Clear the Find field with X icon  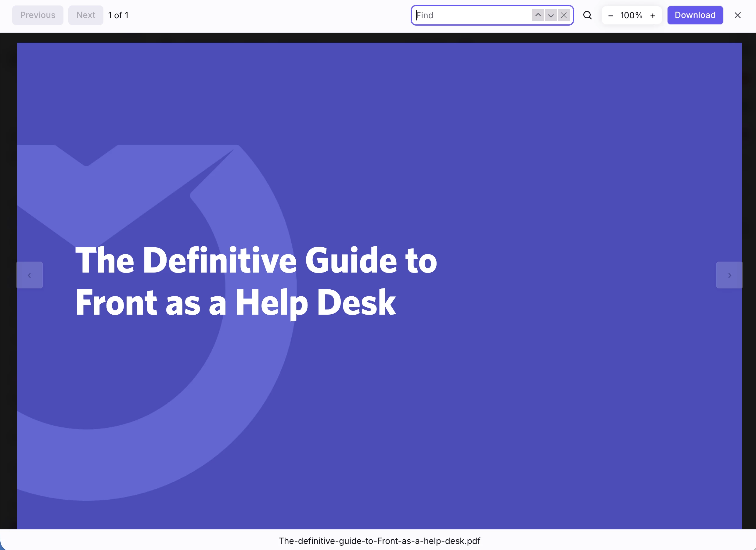564,15
